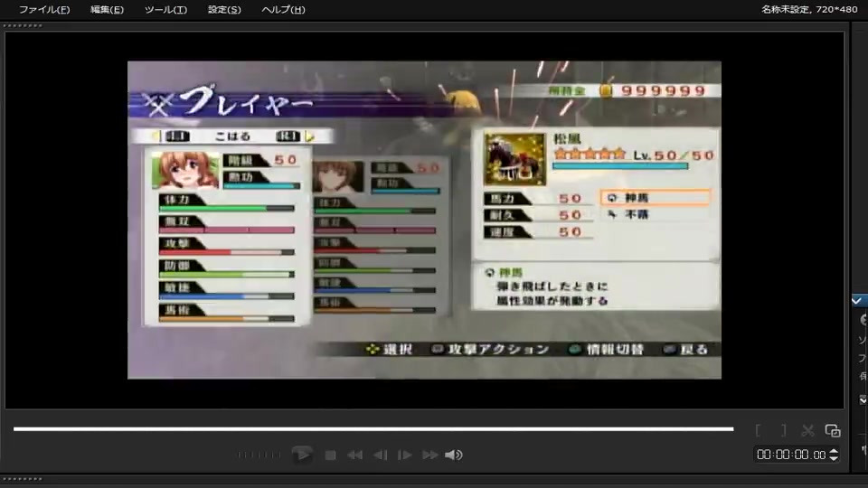The width and height of the screenshot is (868, 488).
Task: Set mark-in with left bracket icon
Action: tap(758, 430)
